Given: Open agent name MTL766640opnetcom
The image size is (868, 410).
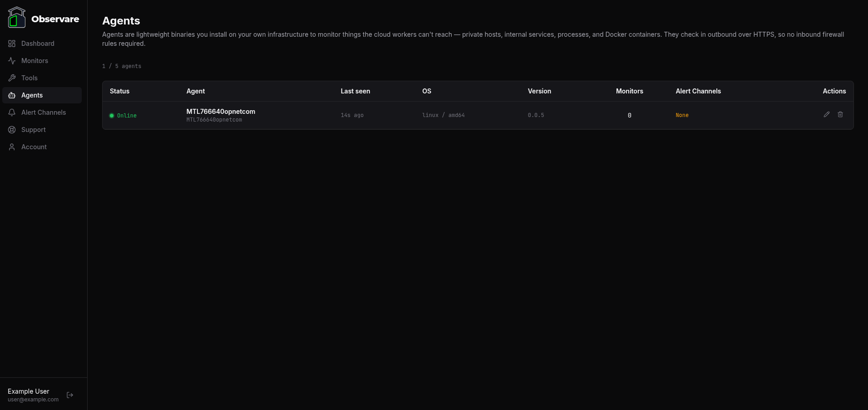Looking at the screenshot, I should pyautogui.click(x=221, y=112).
